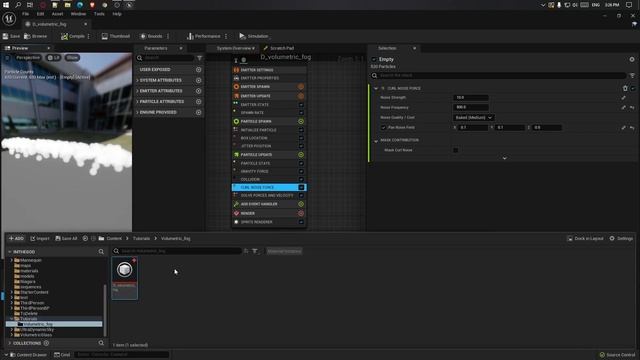Compile the Niagara emitter
640x360 pixels.
tap(73, 36)
